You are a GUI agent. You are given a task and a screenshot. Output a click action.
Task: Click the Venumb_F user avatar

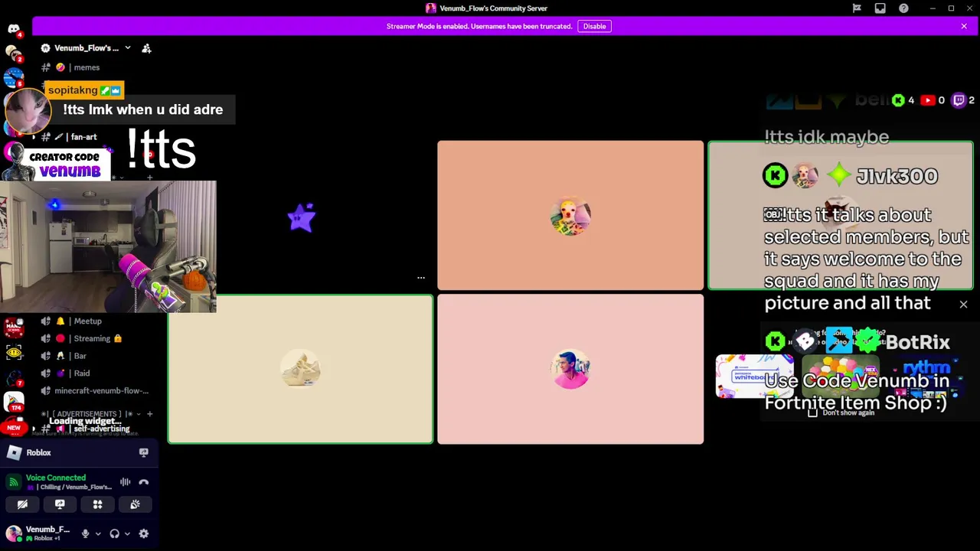click(13, 533)
